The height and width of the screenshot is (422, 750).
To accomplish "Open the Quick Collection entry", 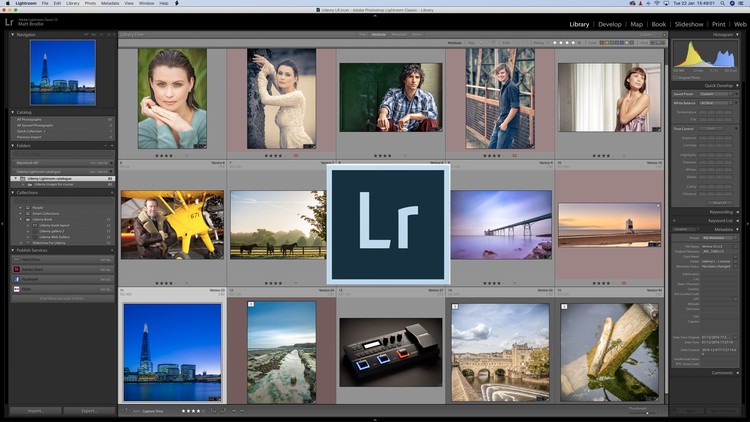I will (x=62, y=131).
